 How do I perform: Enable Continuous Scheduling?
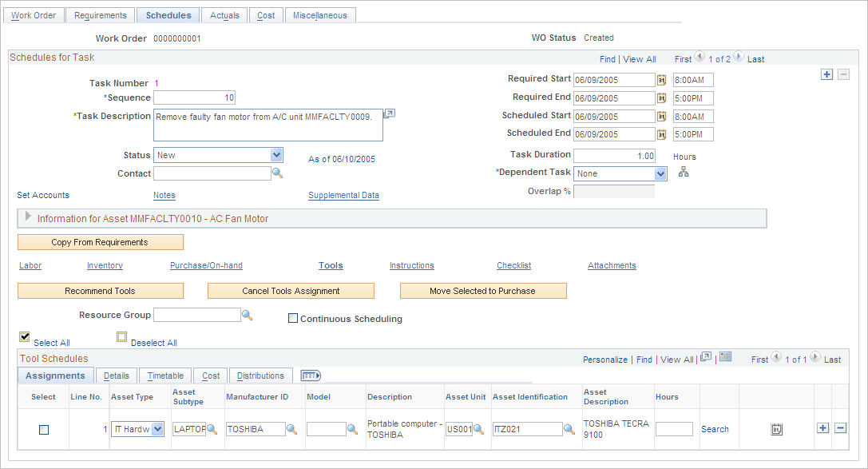click(293, 318)
